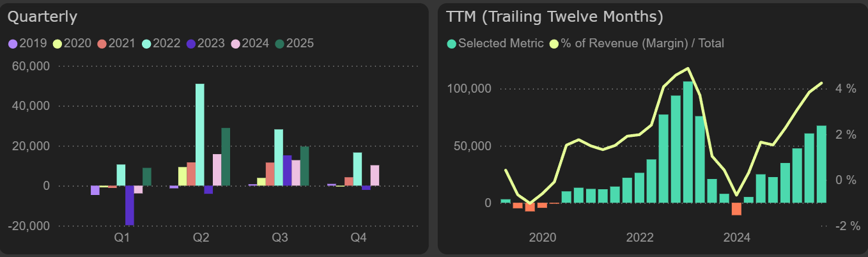Select the negative 2023 bar in Q1
Image resolution: width=868 pixels, height=257 pixels.
coord(130,205)
